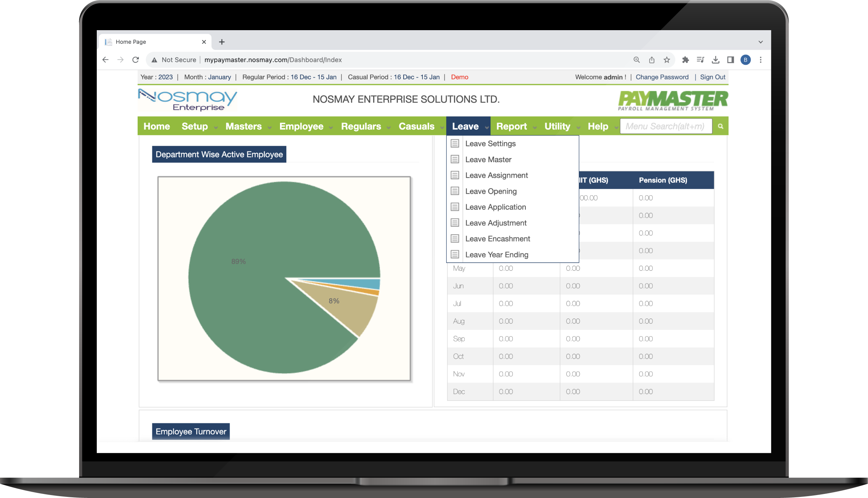Open the tab list chevron at top right
This screenshot has width=868, height=498.
pos(760,42)
